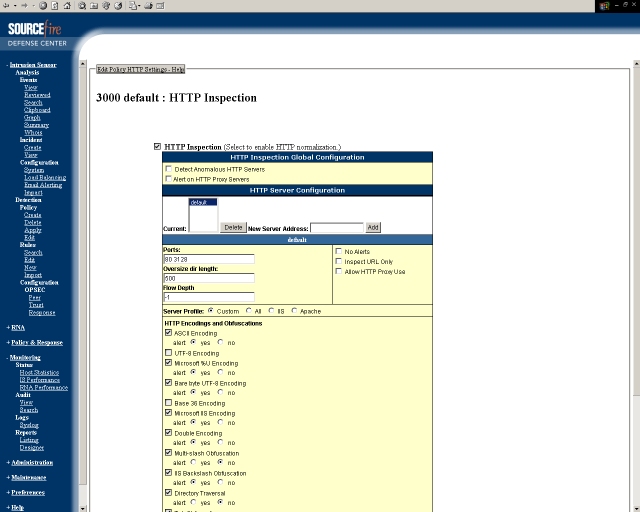Enable Allow HTTP Proxy Use checkbox
Viewport: 640px width, 512px height.
point(338,271)
